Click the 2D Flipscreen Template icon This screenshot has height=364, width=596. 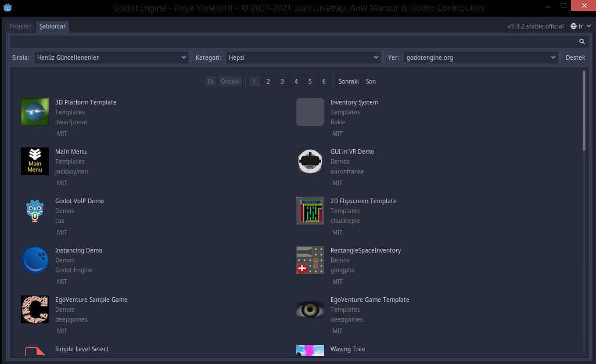point(310,211)
